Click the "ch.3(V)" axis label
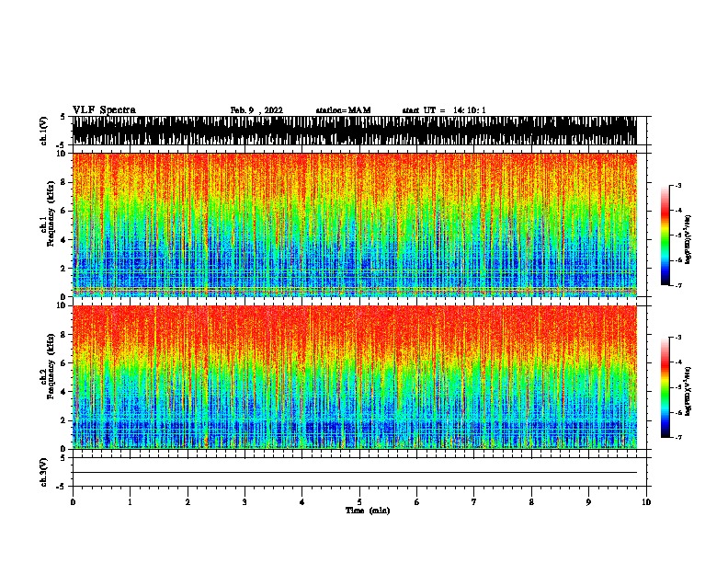Viewport: 728px width, 563px height. 43,472
